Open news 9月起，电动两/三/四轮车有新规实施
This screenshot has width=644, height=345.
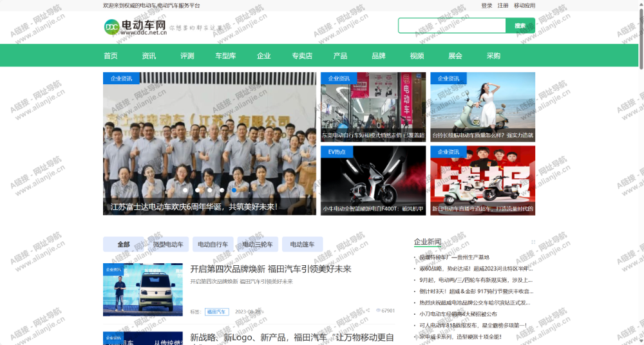pyautogui.click(x=476, y=280)
